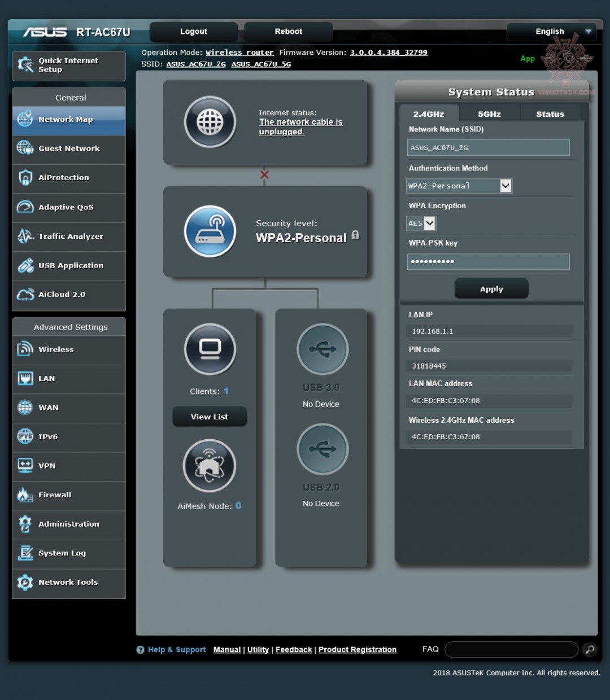Click the Internet status globe circle
610x700 pixels.
pyautogui.click(x=210, y=122)
